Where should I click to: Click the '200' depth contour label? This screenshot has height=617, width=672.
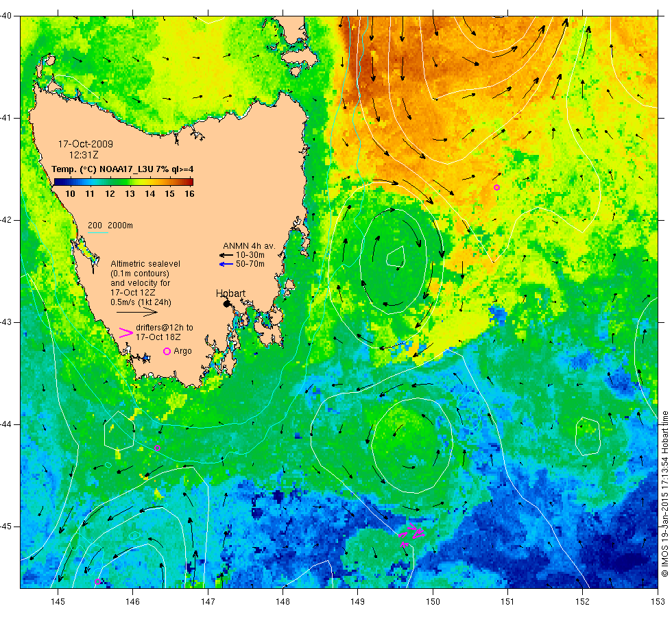click(95, 226)
